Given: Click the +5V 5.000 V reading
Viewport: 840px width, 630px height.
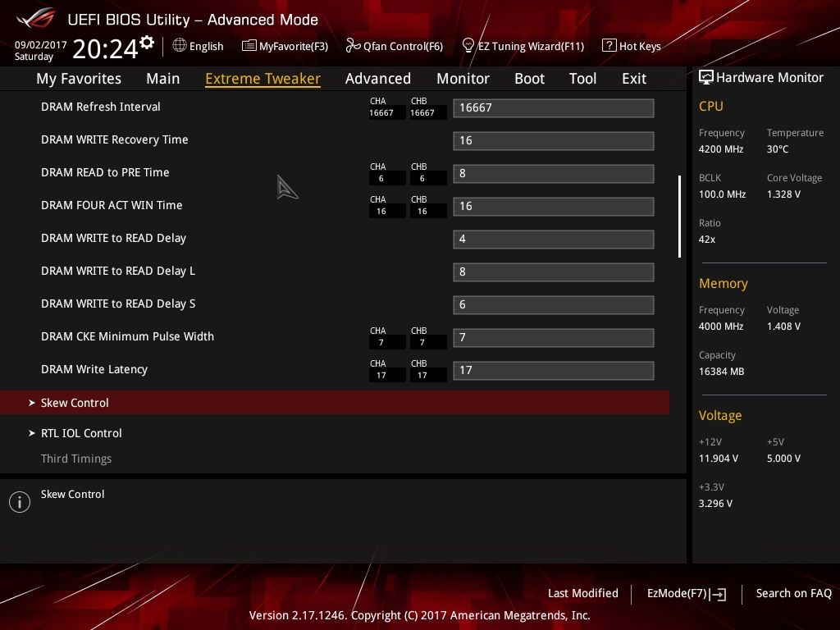Looking at the screenshot, I should pyautogui.click(x=783, y=459).
